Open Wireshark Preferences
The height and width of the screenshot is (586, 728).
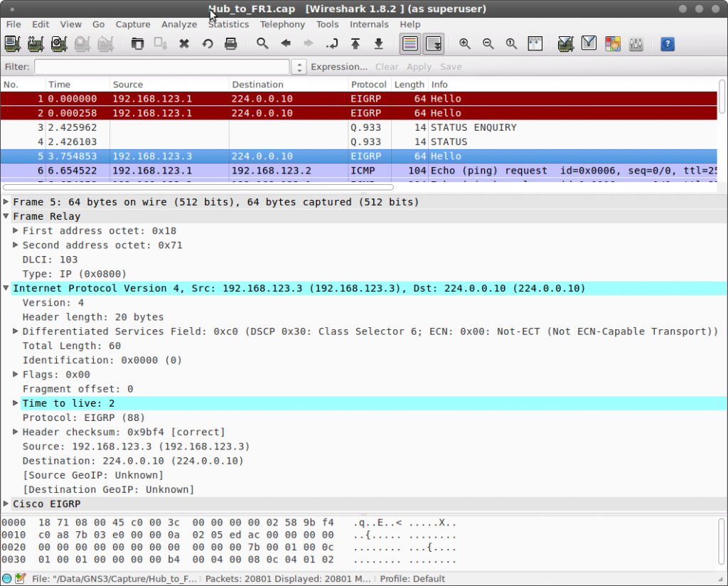pyautogui.click(x=635, y=43)
